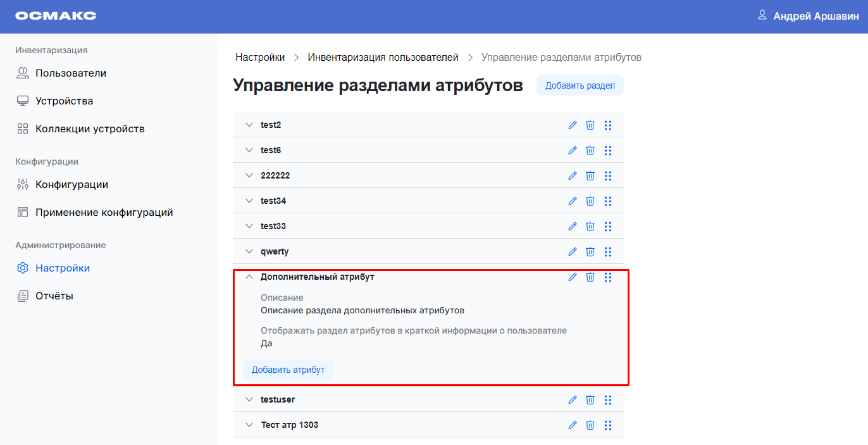The image size is (868, 445).
Task: Click the edit pencil icon for test2
Action: tap(573, 125)
